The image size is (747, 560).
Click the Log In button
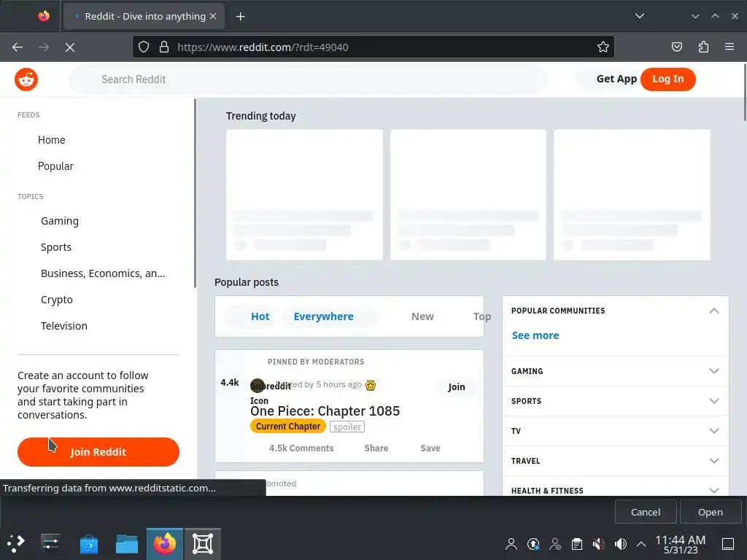click(x=668, y=79)
